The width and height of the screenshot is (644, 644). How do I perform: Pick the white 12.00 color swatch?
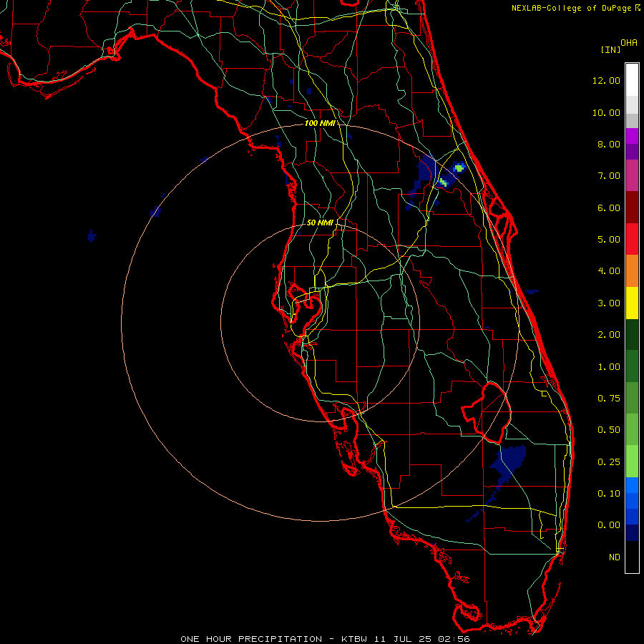pos(632,80)
